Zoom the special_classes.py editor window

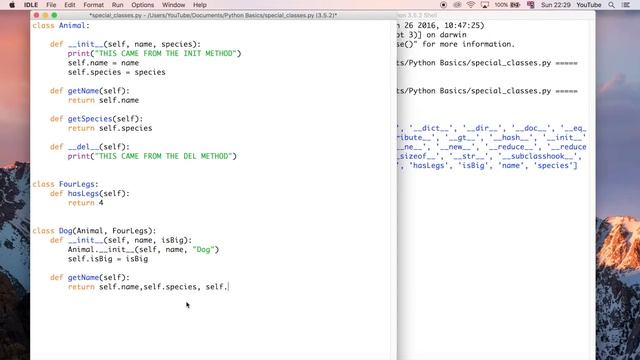click(54, 15)
